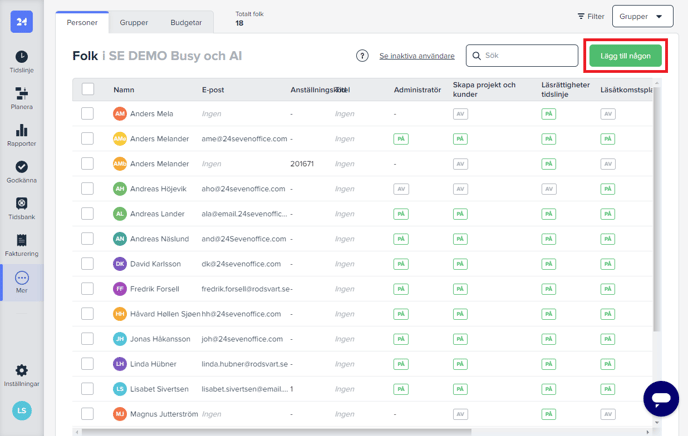This screenshot has width=688, height=436.
Task: Check the select-all header checkbox
Action: (87, 89)
